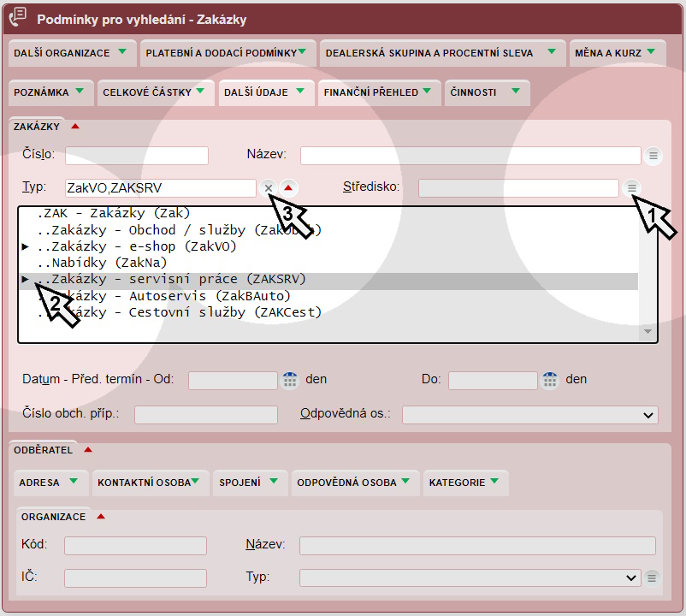Collapse the ZAKÁZKY section

(75, 127)
